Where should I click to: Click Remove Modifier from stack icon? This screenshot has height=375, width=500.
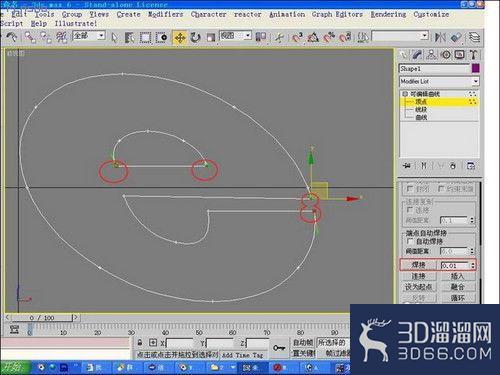(452, 165)
